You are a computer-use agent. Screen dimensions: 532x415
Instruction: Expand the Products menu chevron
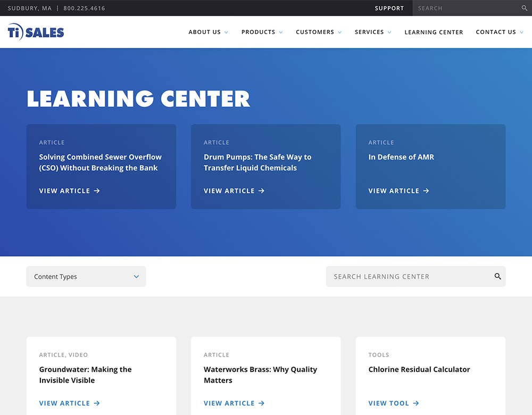pyautogui.click(x=280, y=32)
